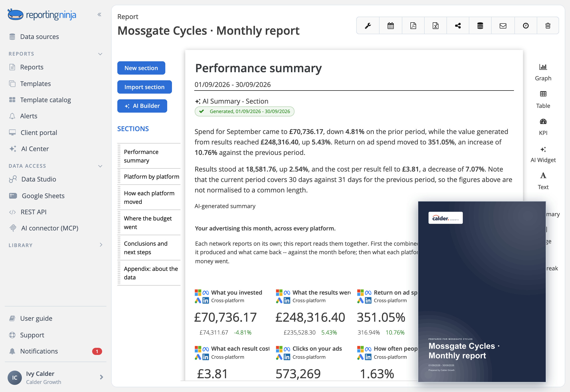Select Conclusions and next steps section
The width and height of the screenshot is (570, 392).
(149, 248)
